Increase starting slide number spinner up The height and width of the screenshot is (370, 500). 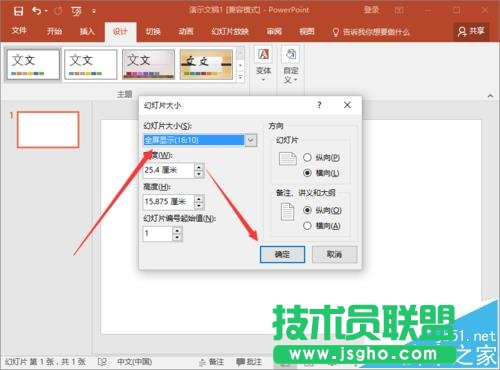pos(177,230)
